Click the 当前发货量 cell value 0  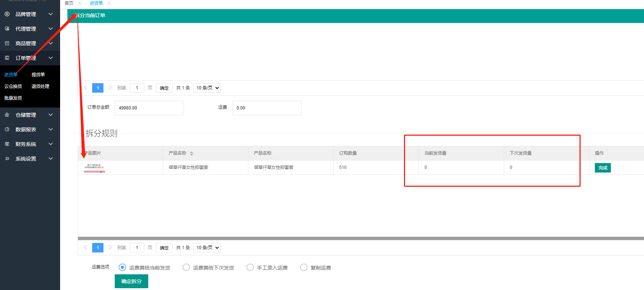tap(425, 167)
